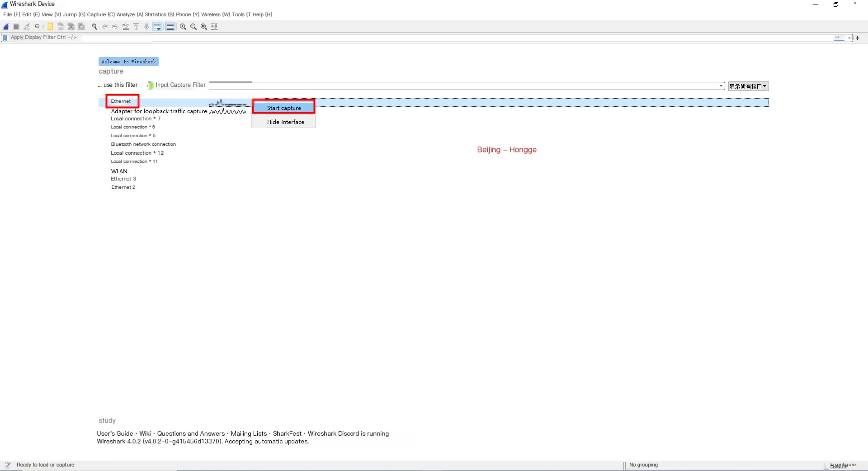Open the Edit menu
This screenshot has width=868, height=471.
[31, 14]
